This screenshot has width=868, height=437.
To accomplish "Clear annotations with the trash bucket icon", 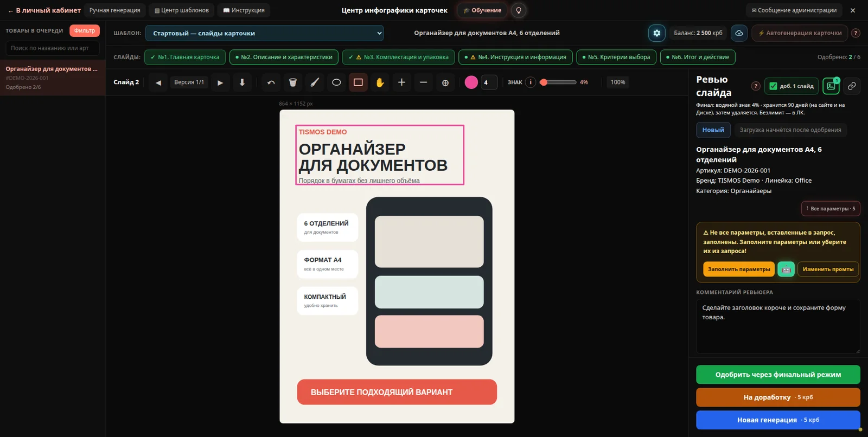I will pyautogui.click(x=293, y=82).
